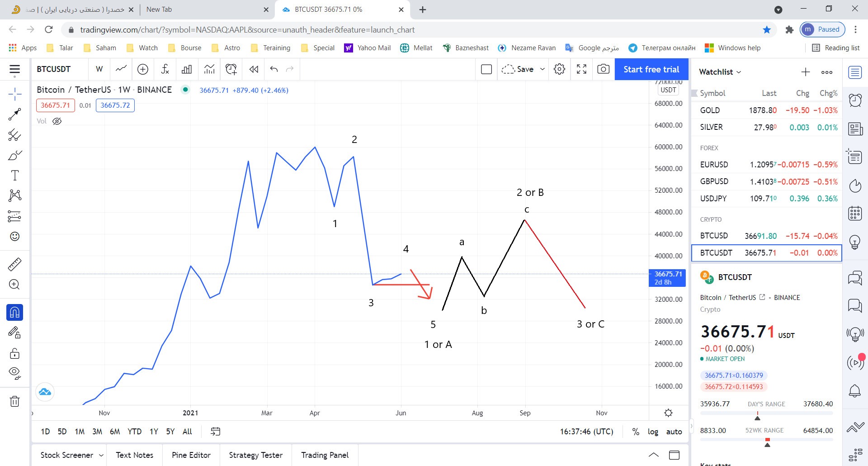Open the chart style selector
The image size is (868, 466).
click(121, 69)
